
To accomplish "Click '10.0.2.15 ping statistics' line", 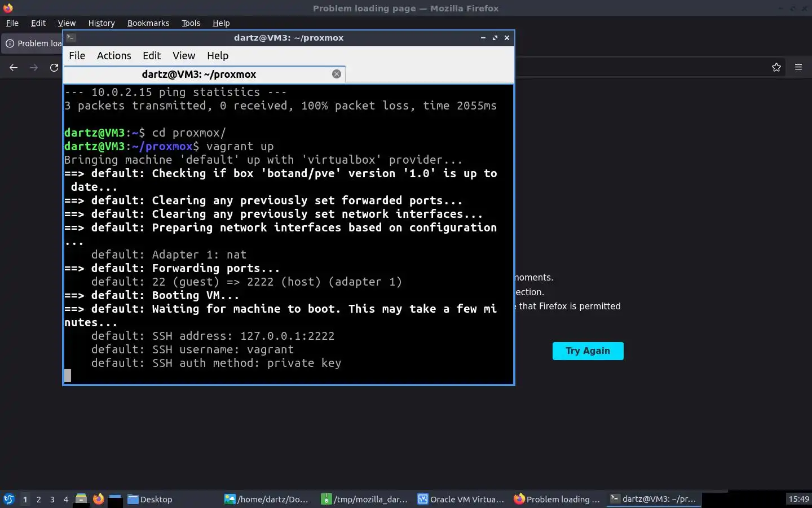I will (x=175, y=92).
